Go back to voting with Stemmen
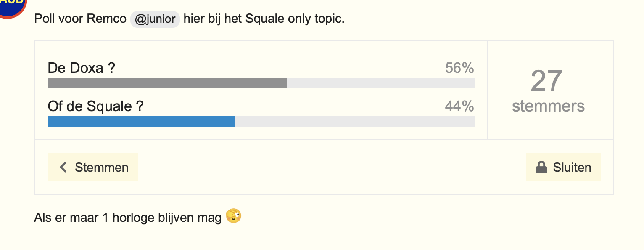This screenshot has width=644, height=250. (92, 167)
